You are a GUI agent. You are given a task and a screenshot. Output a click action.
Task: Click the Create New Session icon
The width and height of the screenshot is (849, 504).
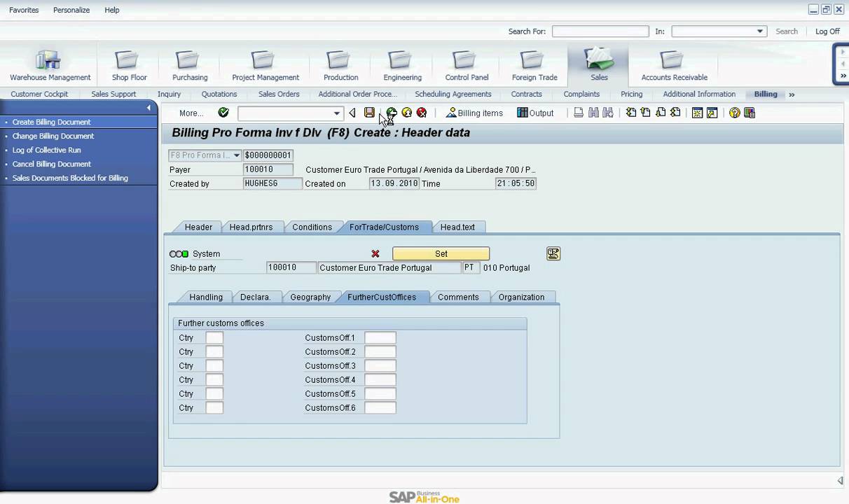pos(698,113)
